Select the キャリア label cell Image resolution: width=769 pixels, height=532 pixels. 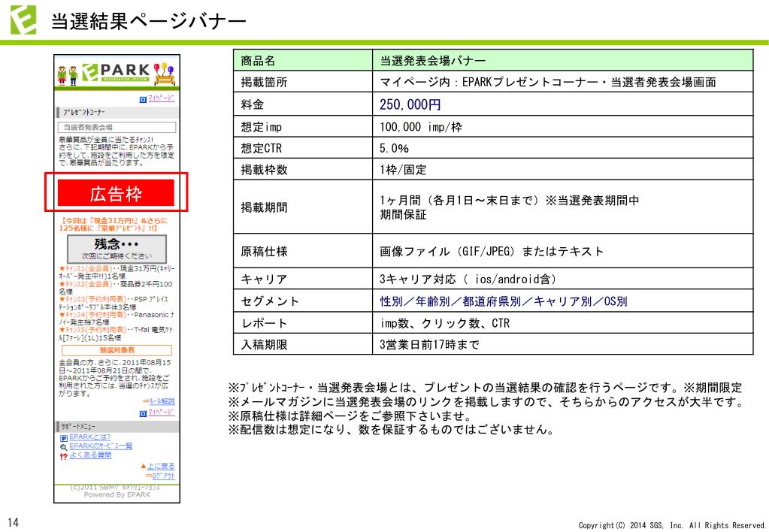[303, 279]
